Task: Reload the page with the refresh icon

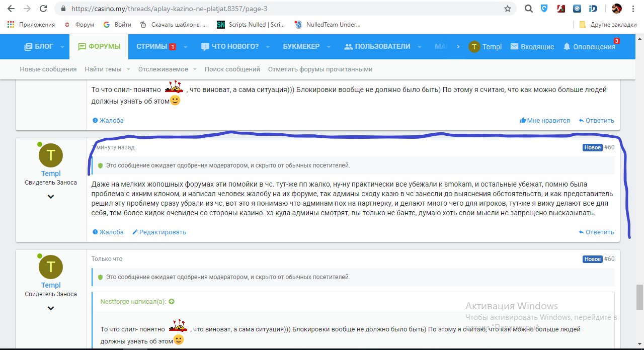Action: click(x=43, y=9)
